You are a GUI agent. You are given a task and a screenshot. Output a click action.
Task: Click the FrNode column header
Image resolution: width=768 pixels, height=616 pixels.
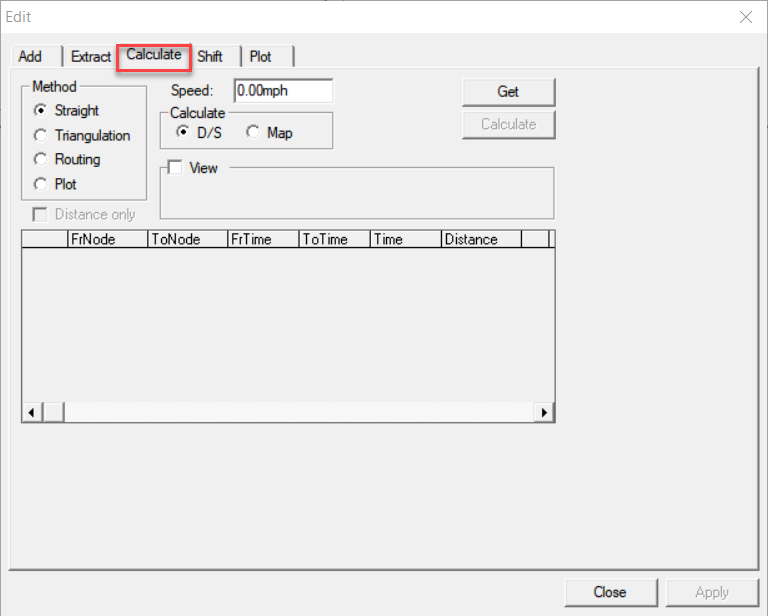point(107,239)
